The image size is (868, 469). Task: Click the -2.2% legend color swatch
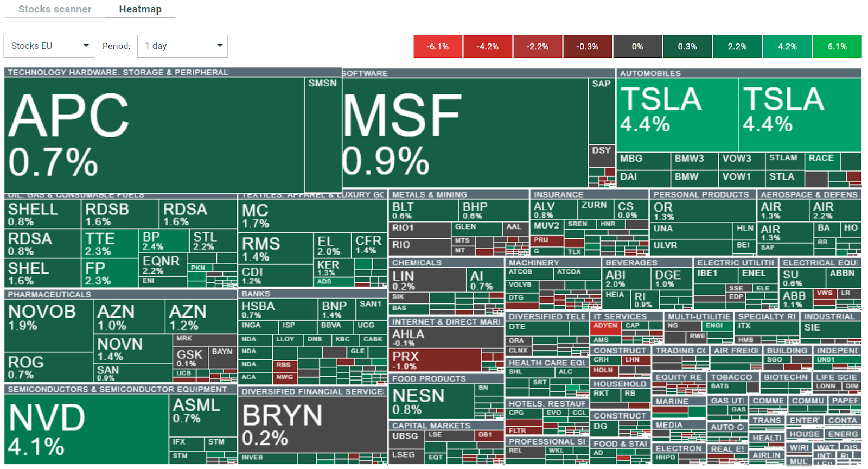pos(538,46)
